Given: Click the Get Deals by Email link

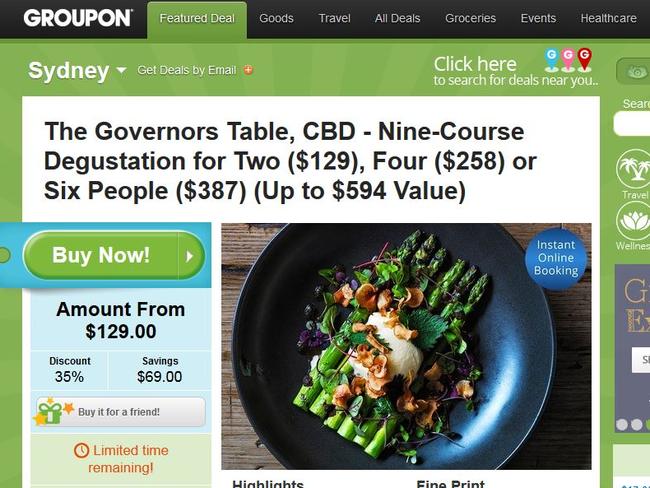Looking at the screenshot, I should (x=187, y=70).
